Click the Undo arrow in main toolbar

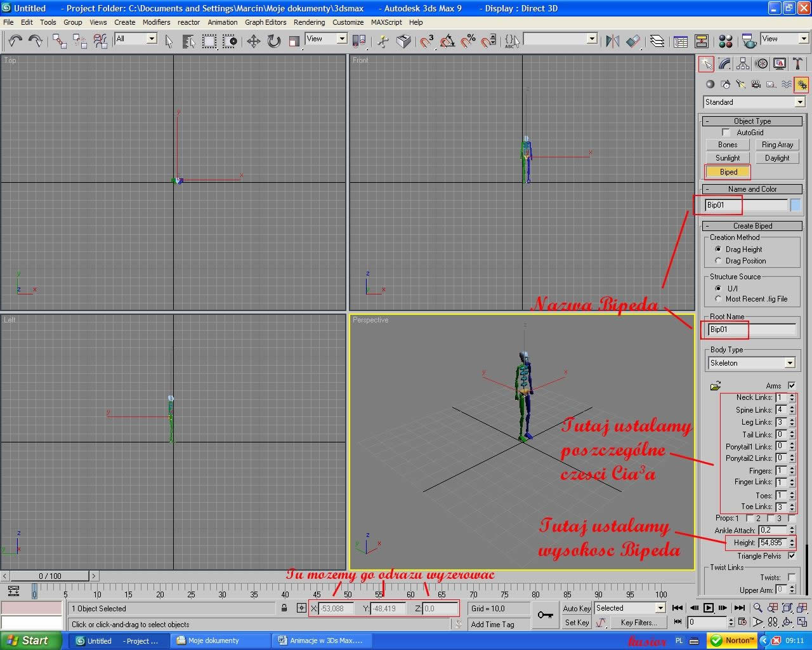pyautogui.click(x=15, y=41)
